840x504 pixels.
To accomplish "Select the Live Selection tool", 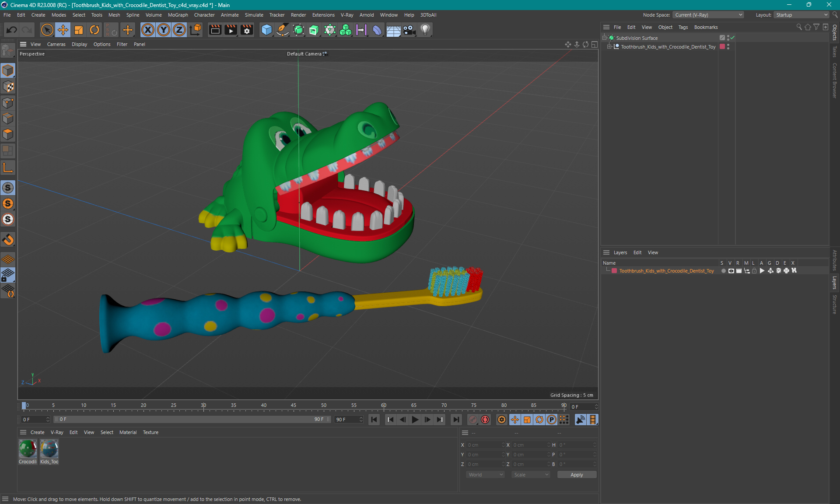I will (47, 30).
